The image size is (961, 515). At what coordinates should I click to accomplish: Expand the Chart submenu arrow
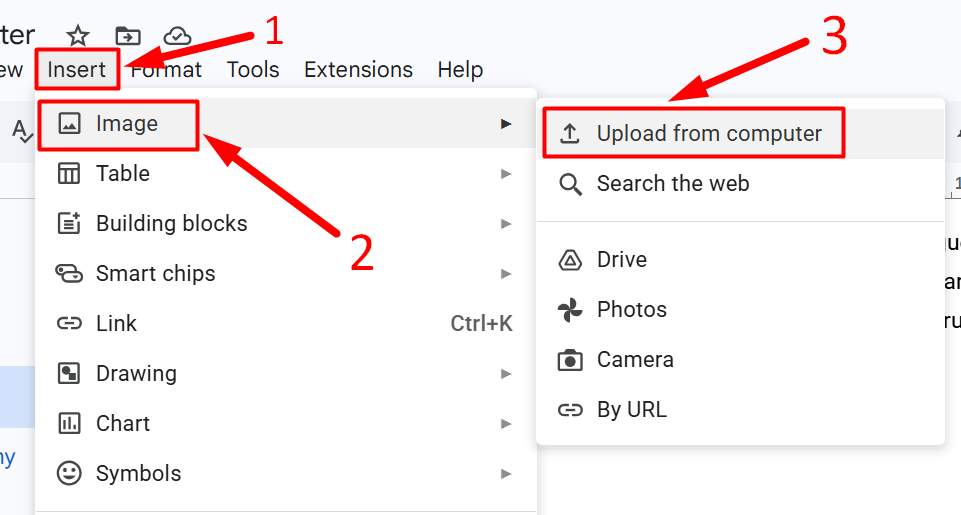pyautogui.click(x=506, y=424)
